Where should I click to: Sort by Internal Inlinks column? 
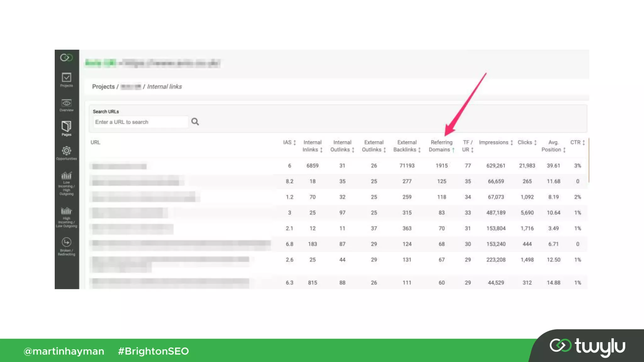312,146
